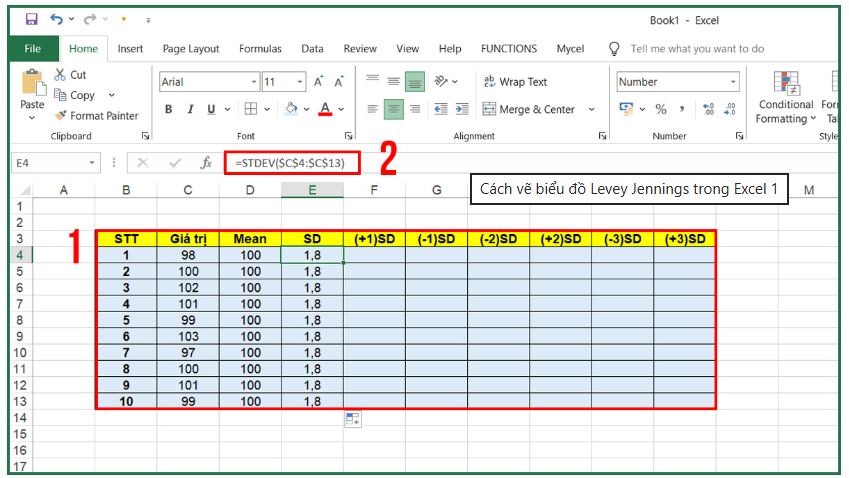Toggle Bottom Align in the Alignment group
The width and height of the screenshot is (849, 478).
click(x=415, y=82)
